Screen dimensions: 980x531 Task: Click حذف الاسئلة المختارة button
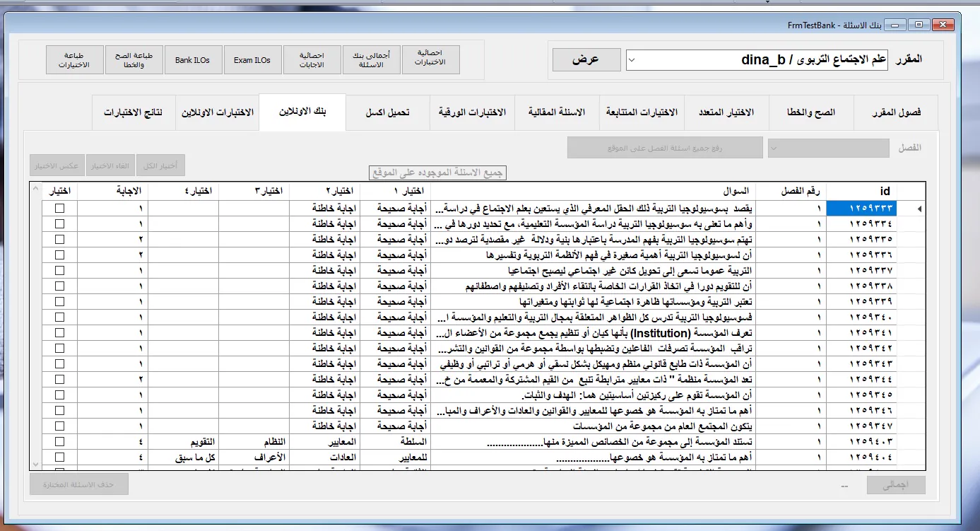[79, 485]
